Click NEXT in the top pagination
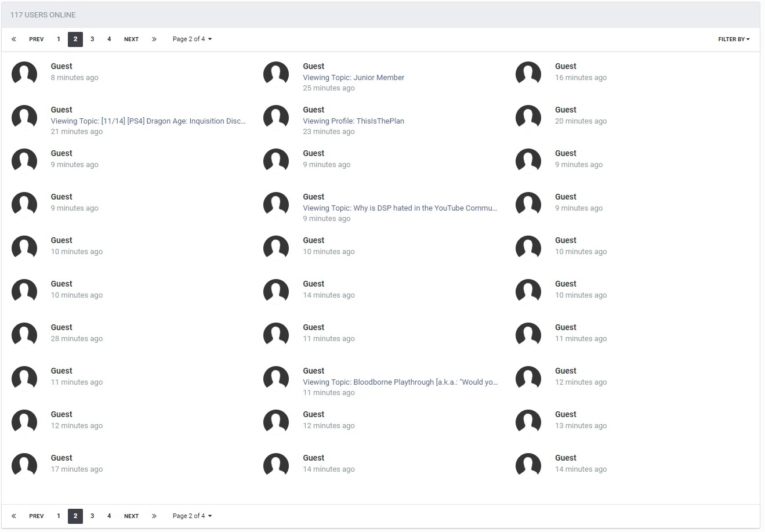Viewport: 765px width, 532px height. [x=132, y=39]
